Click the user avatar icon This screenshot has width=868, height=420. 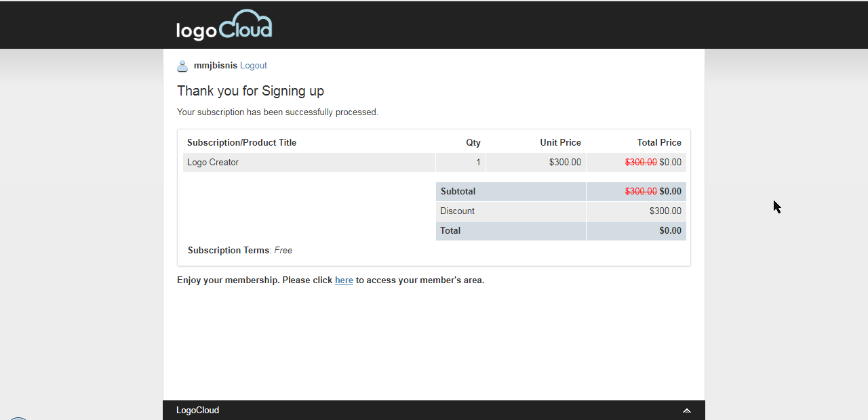click(182, 66)
